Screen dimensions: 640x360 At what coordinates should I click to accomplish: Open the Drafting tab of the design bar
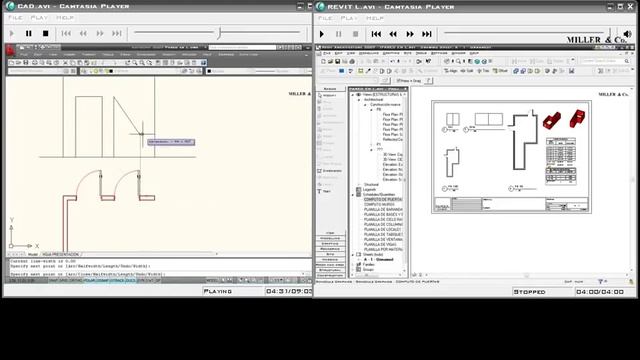330,244
